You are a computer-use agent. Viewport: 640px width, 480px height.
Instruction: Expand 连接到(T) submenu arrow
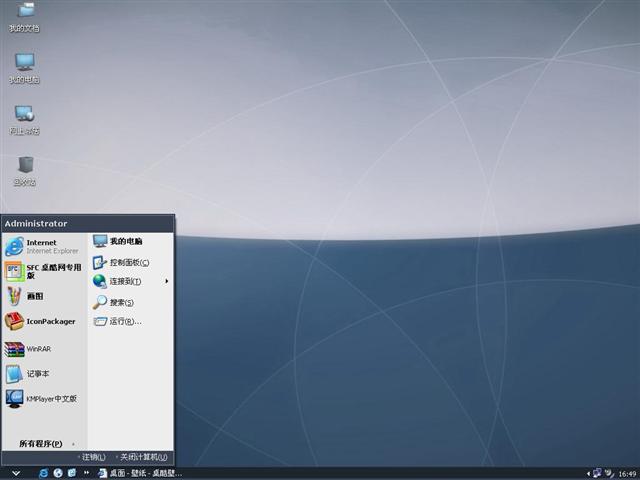pyautogui.click(x=167, y=281)
